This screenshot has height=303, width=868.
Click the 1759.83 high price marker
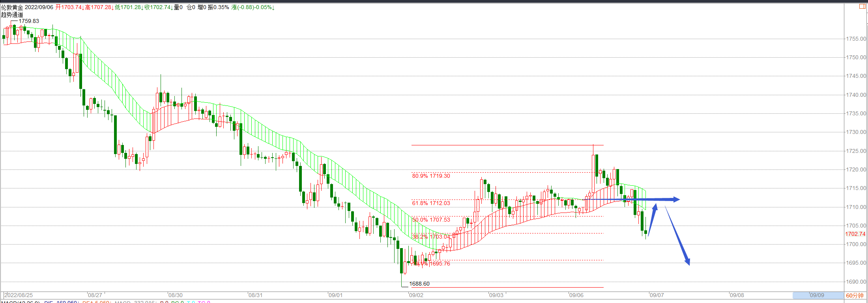(x=29, y=21)
